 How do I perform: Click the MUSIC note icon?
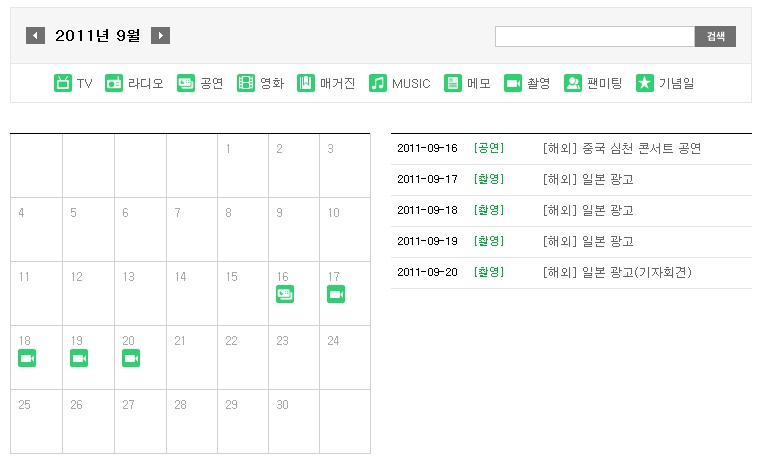378,83
